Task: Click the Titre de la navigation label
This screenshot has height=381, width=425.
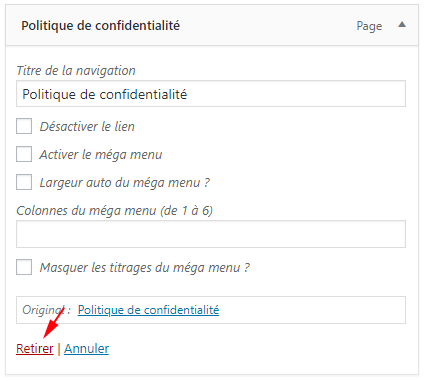Action: [x=76, y=70]
